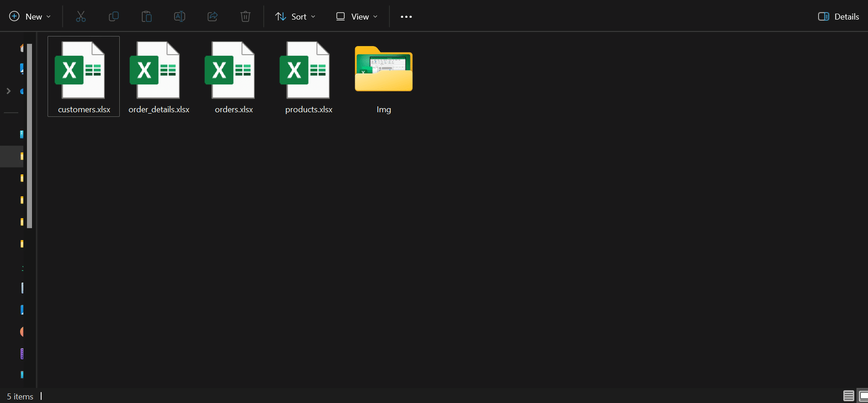Select the customers.xlsx file
The height and width of the screenshot is (403, 868).
[x=84, y=76]
